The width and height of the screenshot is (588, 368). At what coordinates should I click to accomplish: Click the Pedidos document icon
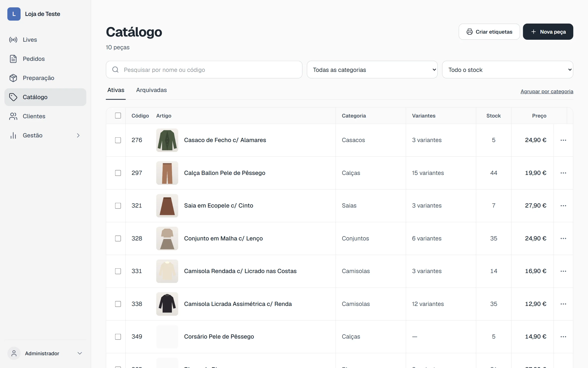point(13,59)
